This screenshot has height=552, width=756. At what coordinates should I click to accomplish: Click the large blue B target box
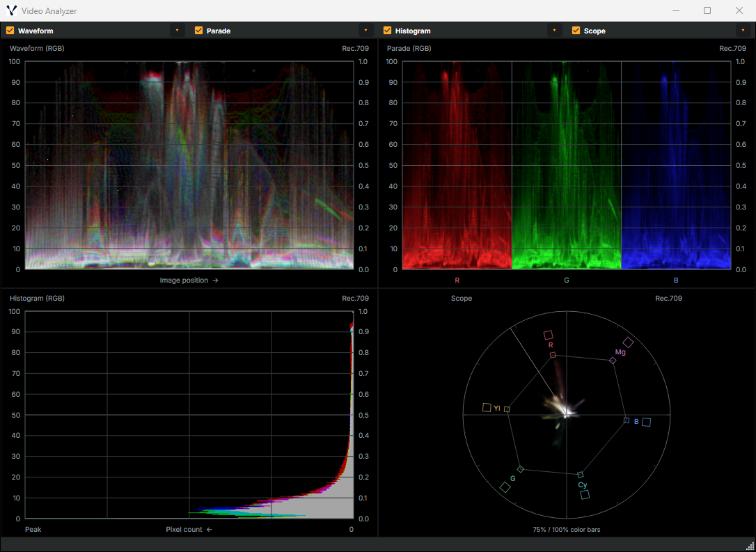click(x=647, y=423)
